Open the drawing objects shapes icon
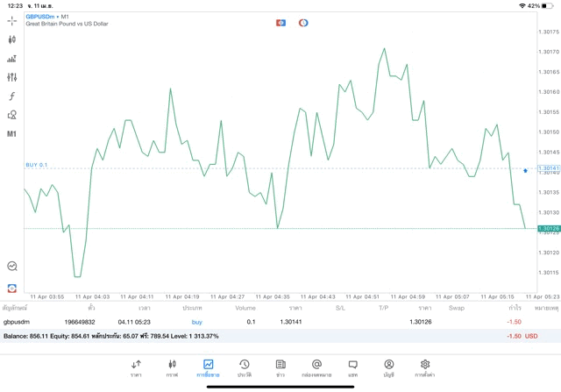Image resolution: width=561 pixels, height=392 pixels. click(x=11, y=115)
